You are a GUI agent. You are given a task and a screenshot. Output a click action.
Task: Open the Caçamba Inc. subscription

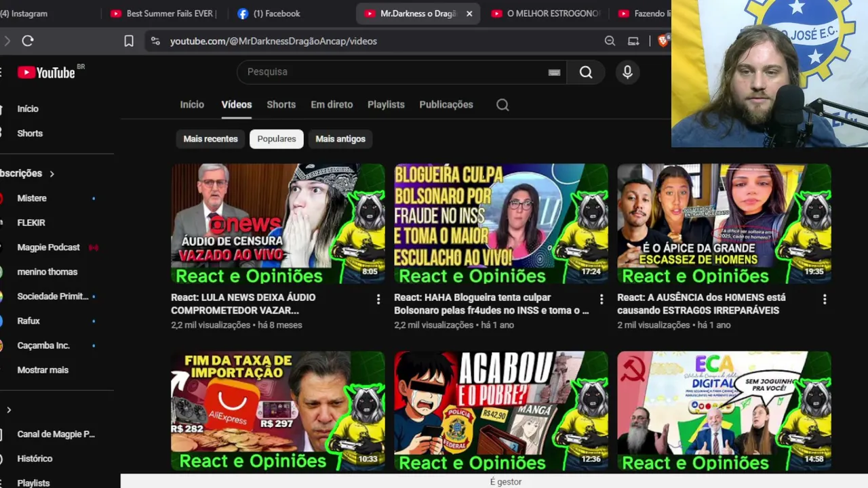tap(43, 346)
